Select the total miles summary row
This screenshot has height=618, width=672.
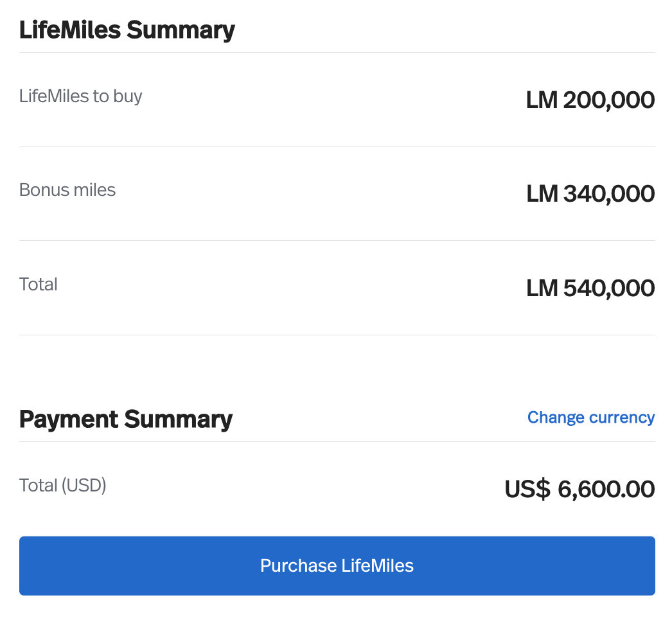point(337,288)
